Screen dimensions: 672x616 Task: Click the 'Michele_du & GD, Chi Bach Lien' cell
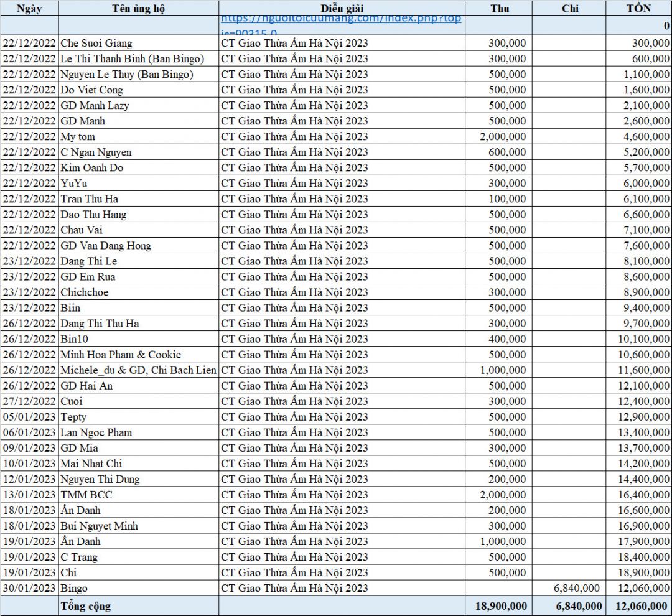138,370
